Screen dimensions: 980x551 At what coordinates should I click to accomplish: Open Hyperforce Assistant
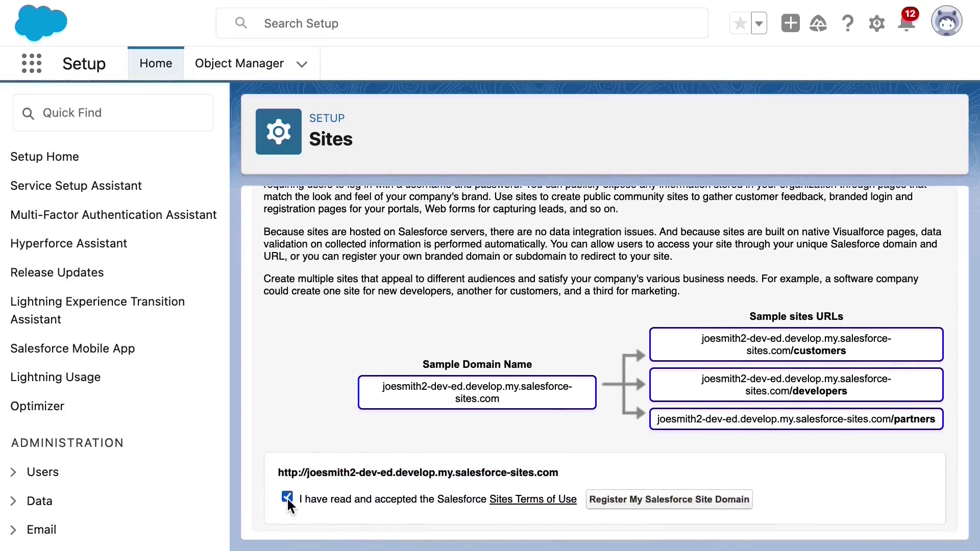coord(68,243)
